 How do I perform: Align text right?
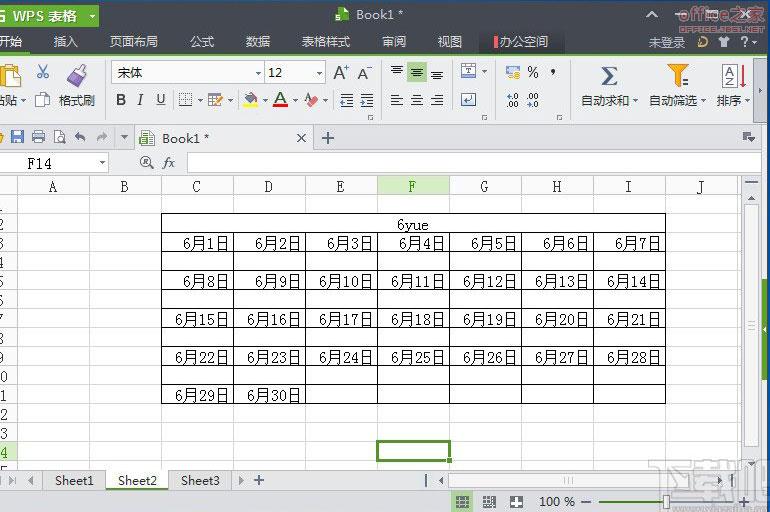point(437,100)
